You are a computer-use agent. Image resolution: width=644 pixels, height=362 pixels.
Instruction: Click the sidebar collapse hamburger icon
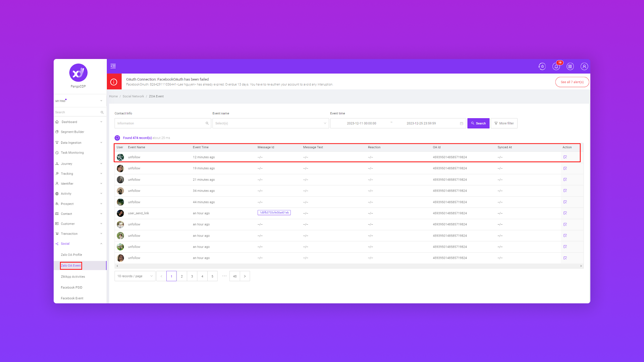coord(113,66)
